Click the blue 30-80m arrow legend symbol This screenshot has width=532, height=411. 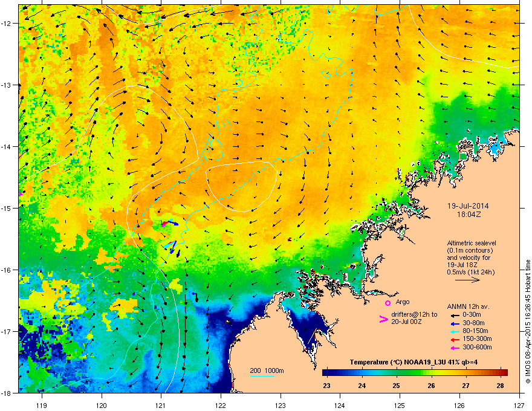[455, 323]
